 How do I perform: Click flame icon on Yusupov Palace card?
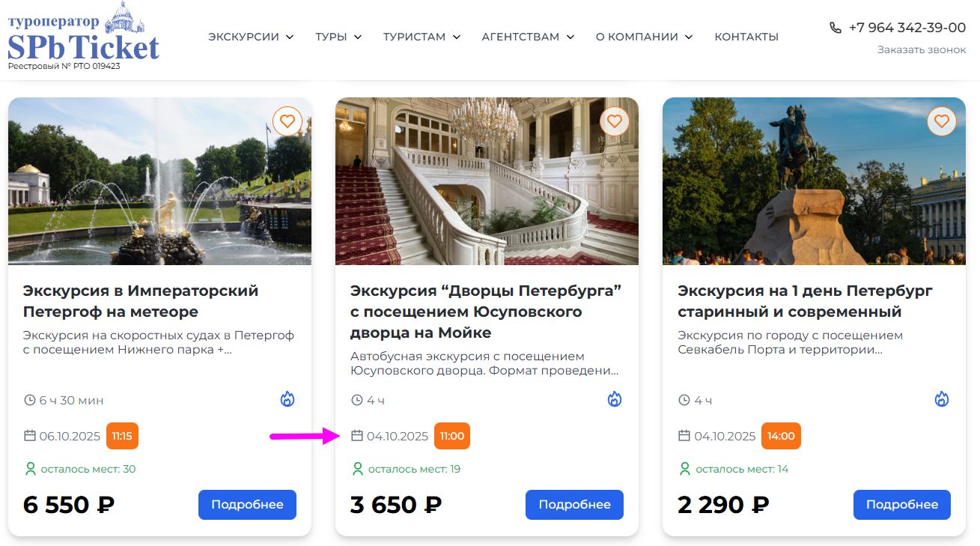pos(615,399)
